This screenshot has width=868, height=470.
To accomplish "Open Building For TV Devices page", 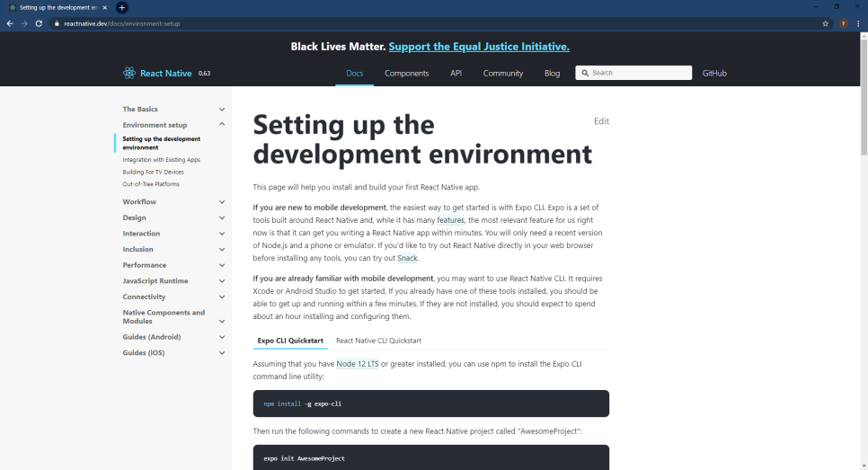I will pyautogui.click(x=153, y=172).
